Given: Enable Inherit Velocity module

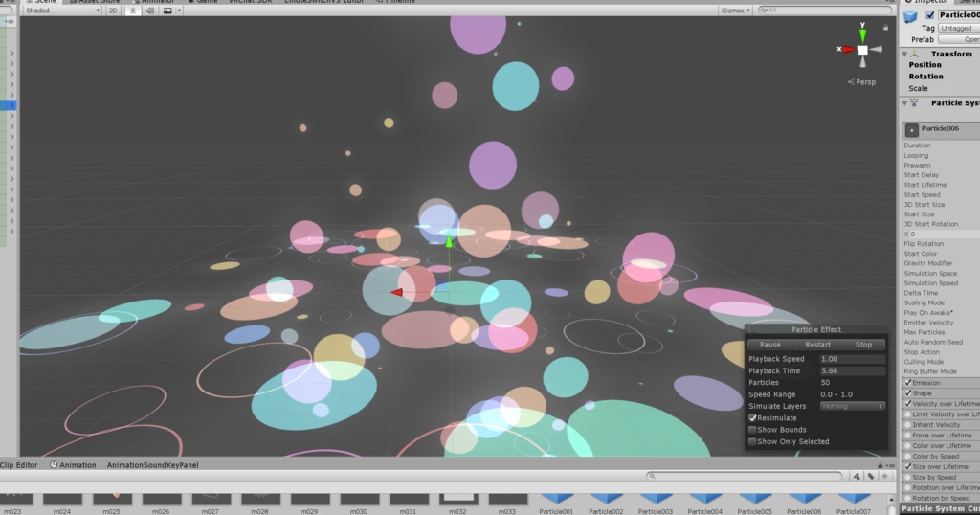Looking at the screenshot, I should 908,425.
